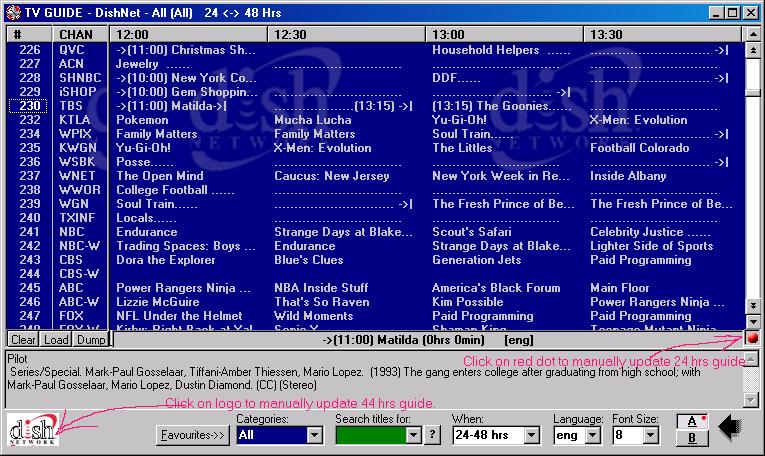
Task: Select Scout's Safari on NBC
Action: pos(472,232)
